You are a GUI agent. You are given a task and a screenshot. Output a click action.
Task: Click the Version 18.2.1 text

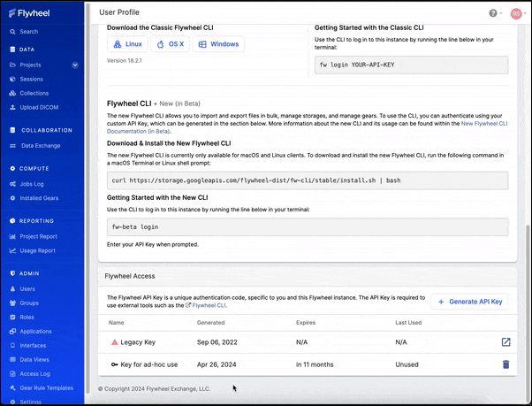[125, 61]
